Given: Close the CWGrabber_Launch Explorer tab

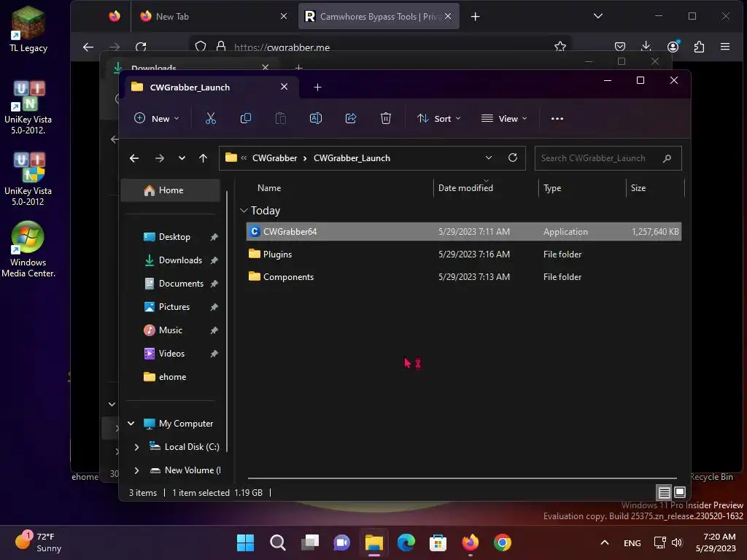Looking at the screenshot, I should pos(284,87).
